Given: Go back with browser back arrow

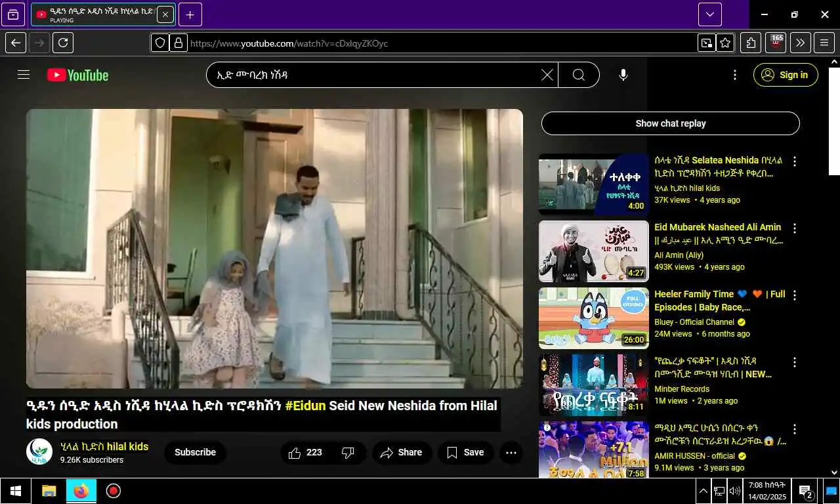Looking at the screenshot, I should (x=16, y=43).
